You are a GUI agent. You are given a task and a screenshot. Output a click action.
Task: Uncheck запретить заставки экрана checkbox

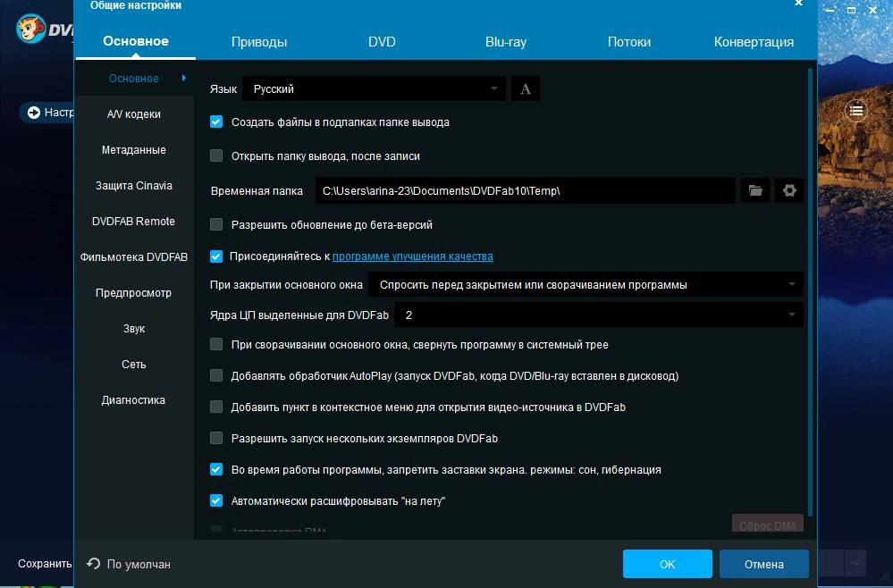point(215,470)
